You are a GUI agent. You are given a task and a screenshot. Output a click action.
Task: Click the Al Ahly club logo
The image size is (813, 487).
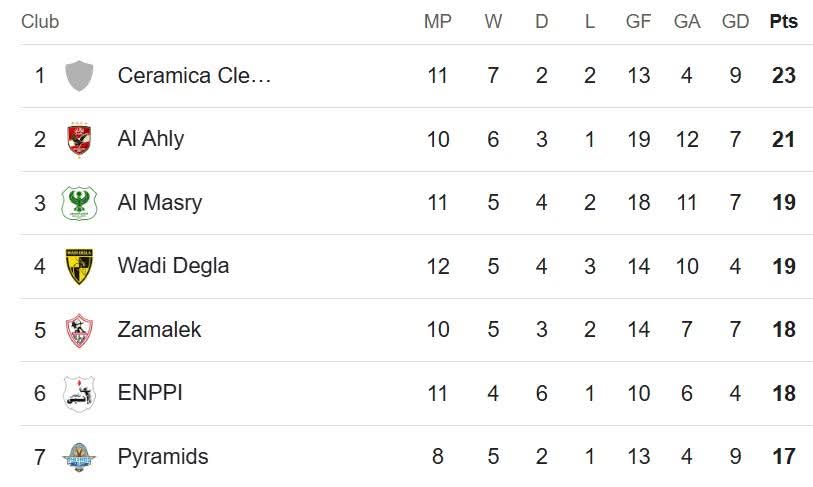(x=79, y=139)
